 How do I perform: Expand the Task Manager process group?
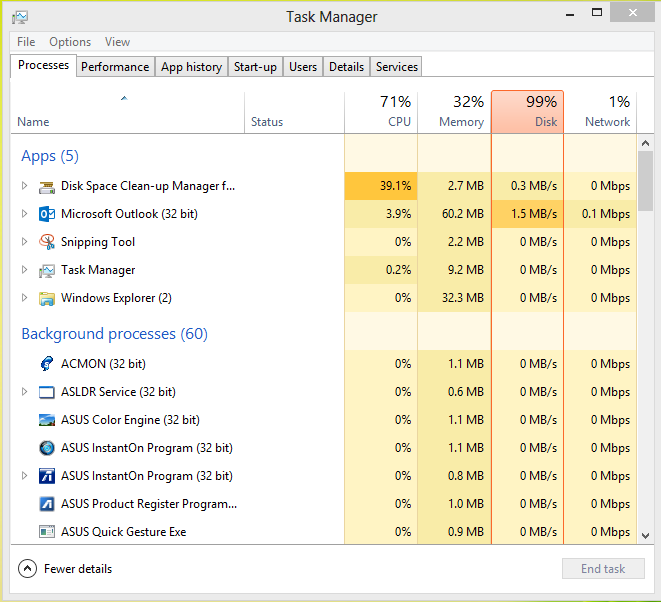pyautogui.click(x=24, y=270)
